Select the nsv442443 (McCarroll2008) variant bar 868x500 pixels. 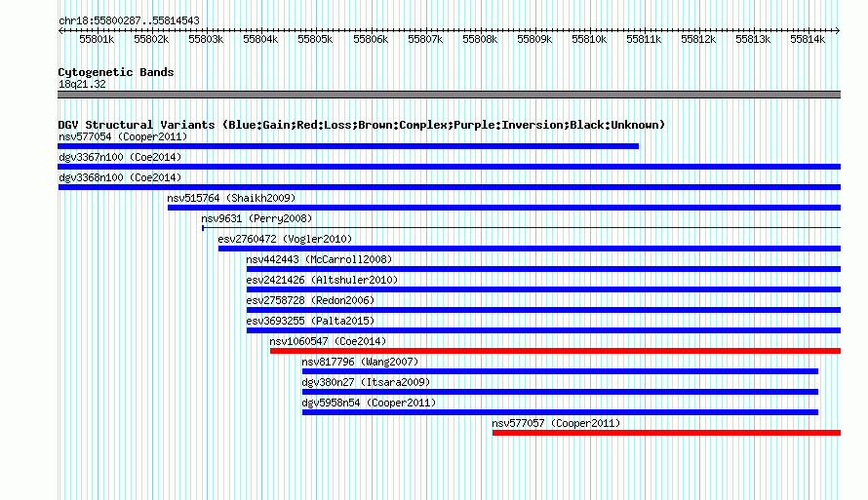click(543, 269)
